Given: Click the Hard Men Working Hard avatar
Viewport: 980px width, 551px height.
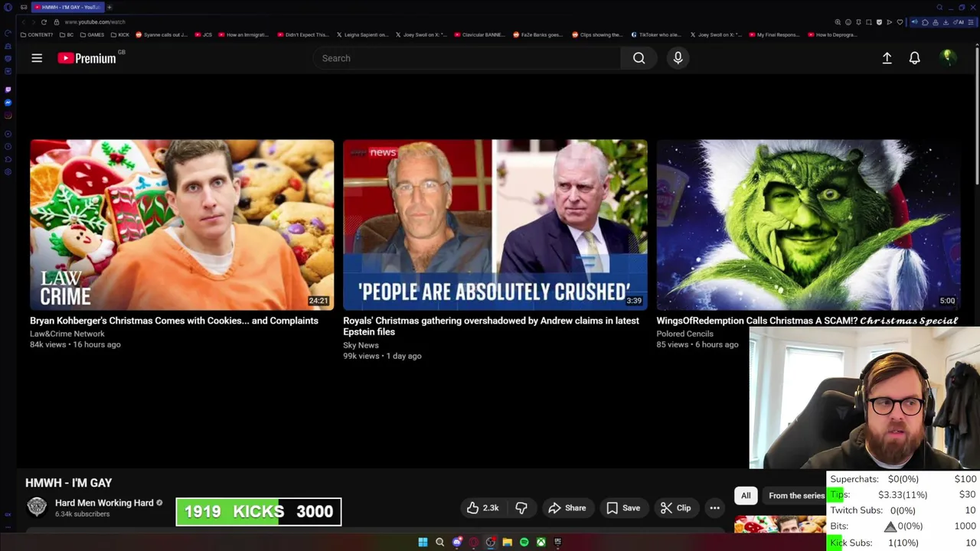Looking at the screenshot, I should (x=37, y=507).
